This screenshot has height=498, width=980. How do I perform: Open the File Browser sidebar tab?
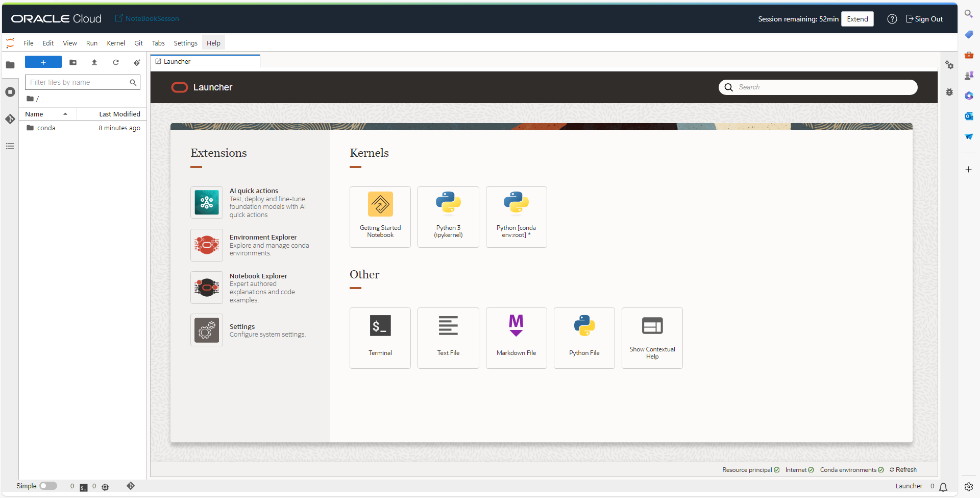pyautogui.click(x=10, y=65)
